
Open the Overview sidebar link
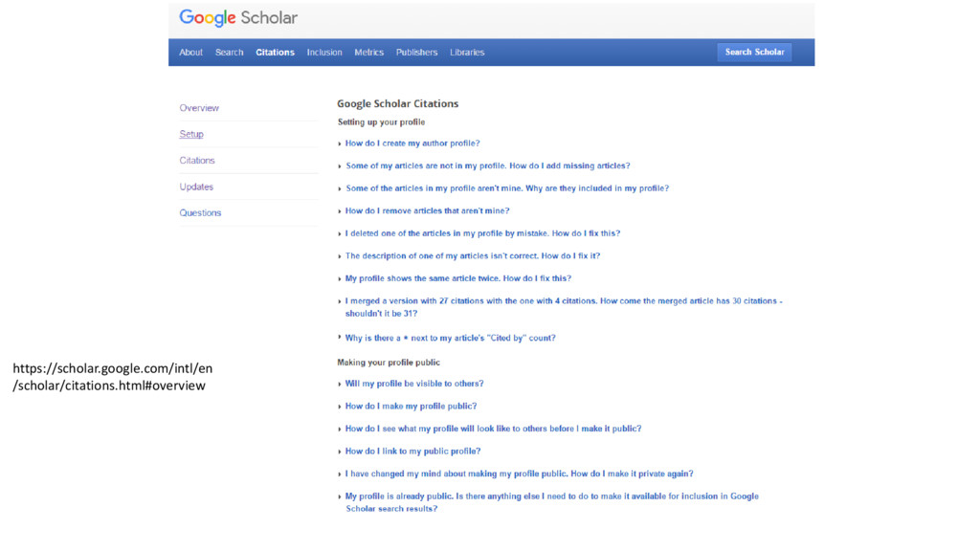pos(199,108)
